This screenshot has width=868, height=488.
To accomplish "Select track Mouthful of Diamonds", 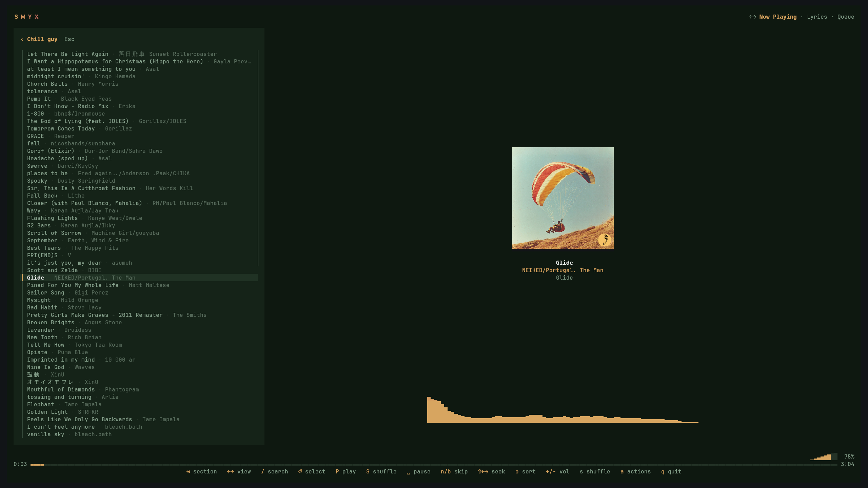I will click(x=140, y=390).
